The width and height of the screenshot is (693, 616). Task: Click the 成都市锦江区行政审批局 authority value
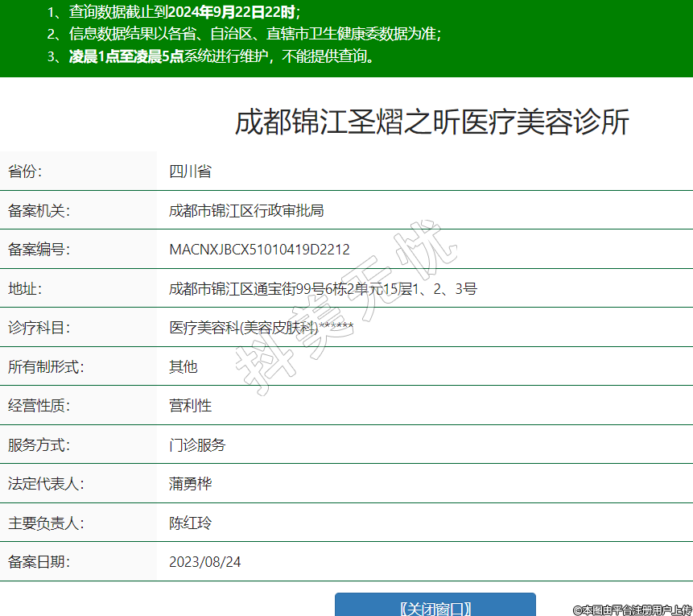(x=246, y=211)
